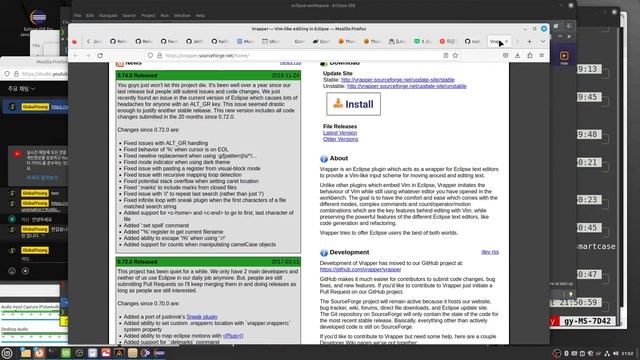The width and height of the screenshot is (640, 360).
Task: Click the Firefox address bar URL
Action: pos(207,56)
